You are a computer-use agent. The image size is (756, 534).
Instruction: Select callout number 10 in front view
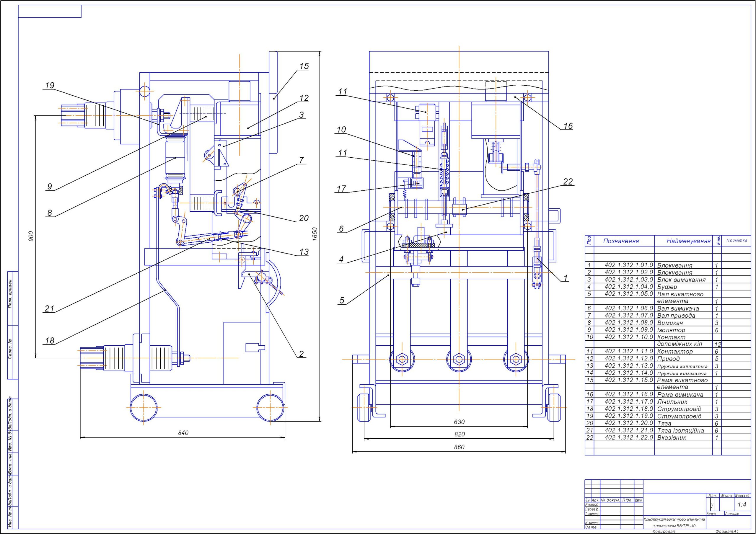pyautogui.click(x=341, y=130)
